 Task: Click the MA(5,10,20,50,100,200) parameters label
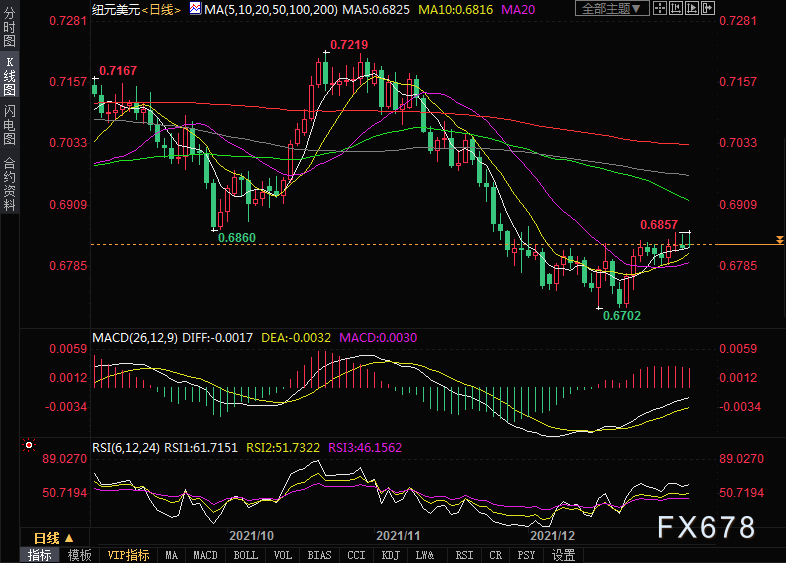(271, 10)
